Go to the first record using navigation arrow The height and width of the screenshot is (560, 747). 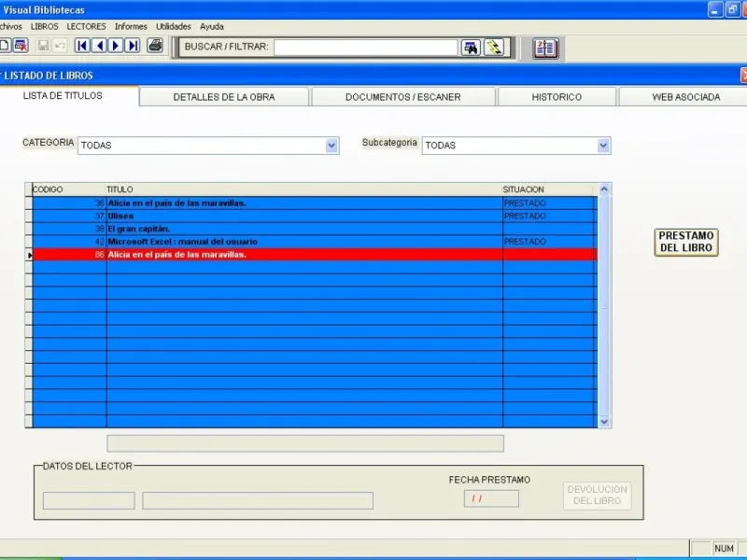pos(82,46)
